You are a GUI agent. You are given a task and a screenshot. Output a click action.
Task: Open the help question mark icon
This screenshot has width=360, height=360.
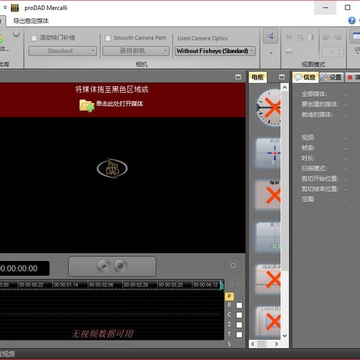tap(352, 21)
